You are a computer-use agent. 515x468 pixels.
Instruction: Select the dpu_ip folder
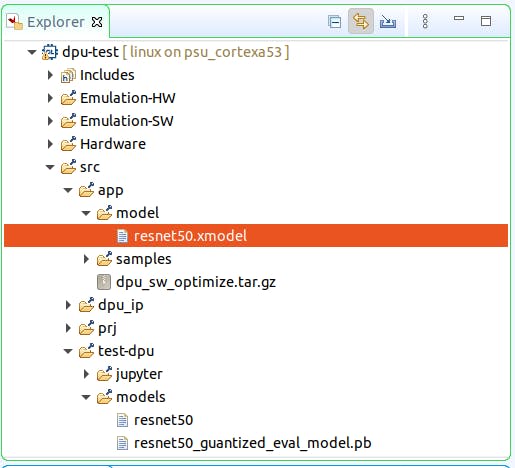[x=121, y=305]
